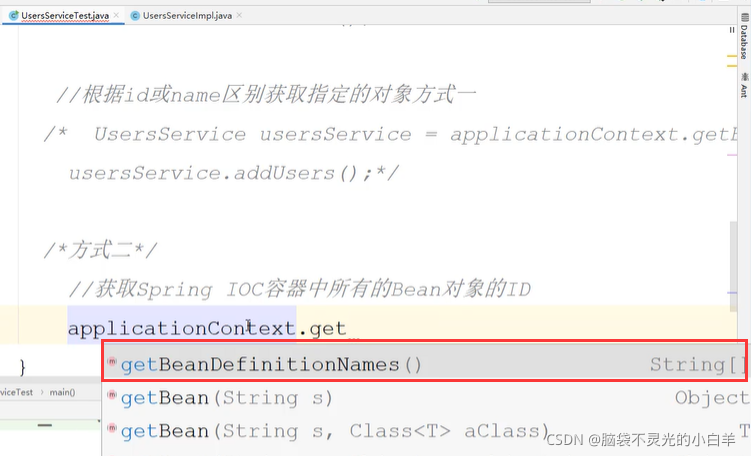Screen dimensions: 751x456
Task: Click the commented usersService.addUsers() line
Action: point(233,173)
